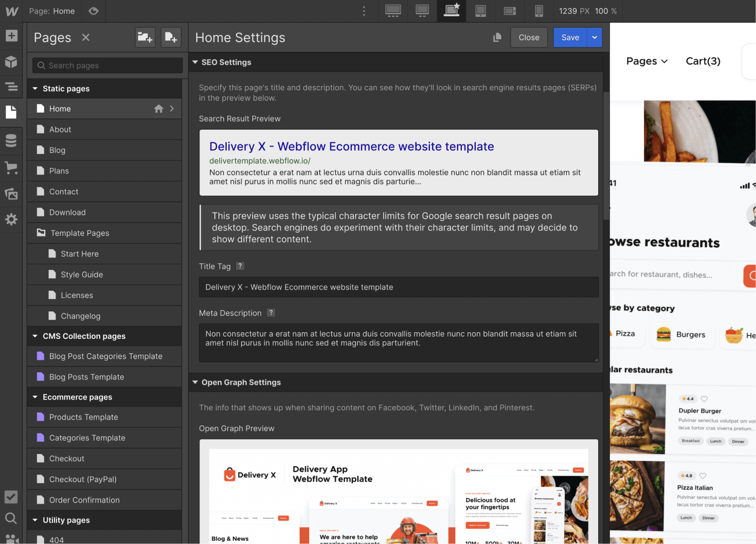Open the CMS Collections panel
Viewport: 756px width, 544px height.
pyautogui.click(x=11, y=140)
